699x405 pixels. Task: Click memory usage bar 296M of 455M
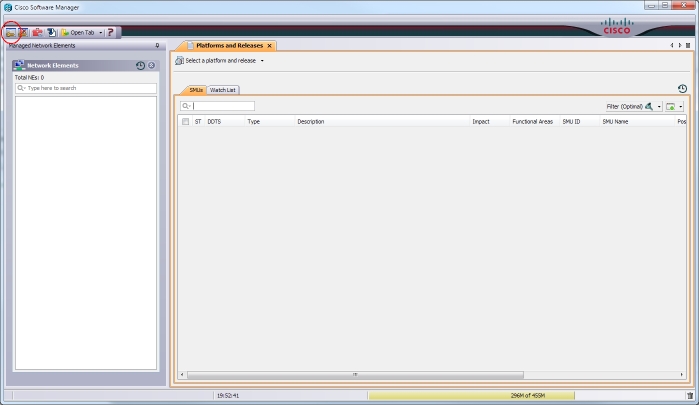point(471,396)
